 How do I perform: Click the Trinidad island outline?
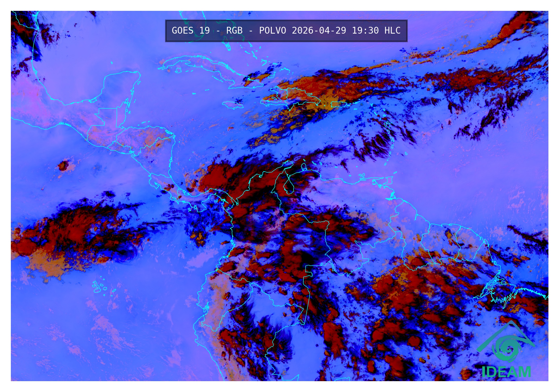(389, 181)
